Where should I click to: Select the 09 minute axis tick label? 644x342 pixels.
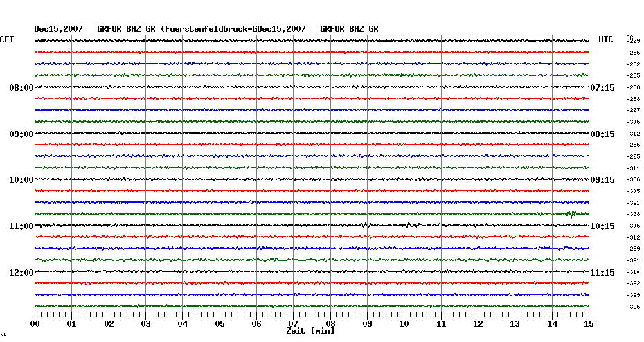pos(367,324)
